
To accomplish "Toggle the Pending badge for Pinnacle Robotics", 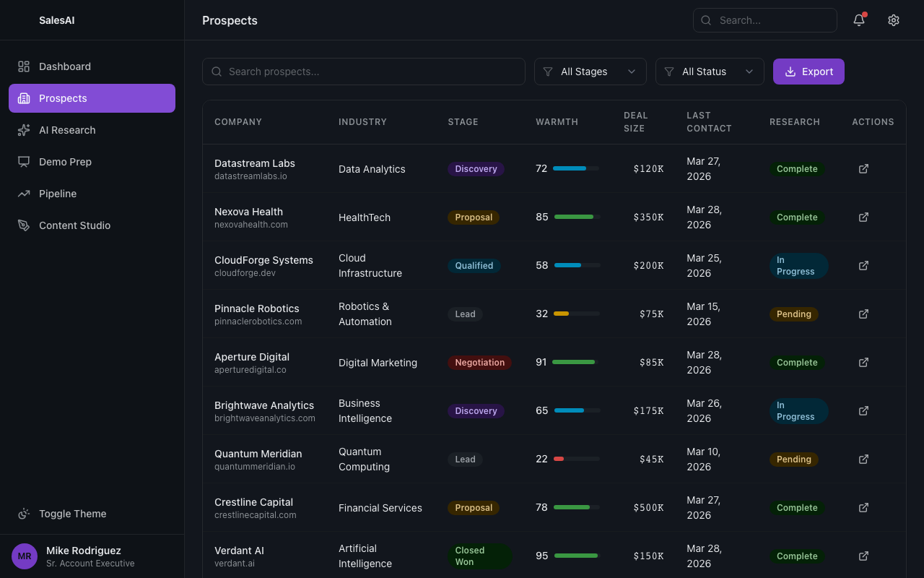I will 793,314.
